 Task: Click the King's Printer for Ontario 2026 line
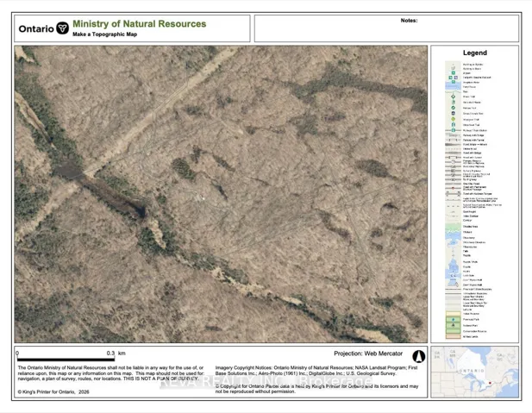(x=53, y=392)
